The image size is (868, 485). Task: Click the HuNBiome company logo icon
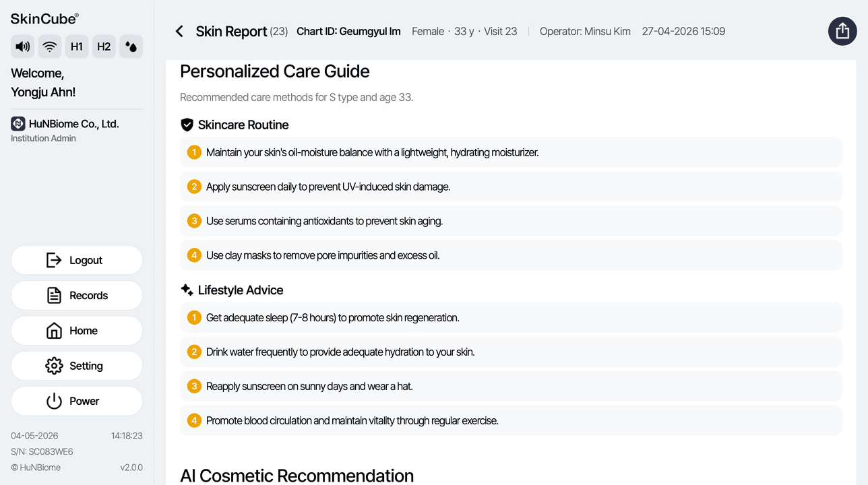pyautogui.click(x=18, y=124)
